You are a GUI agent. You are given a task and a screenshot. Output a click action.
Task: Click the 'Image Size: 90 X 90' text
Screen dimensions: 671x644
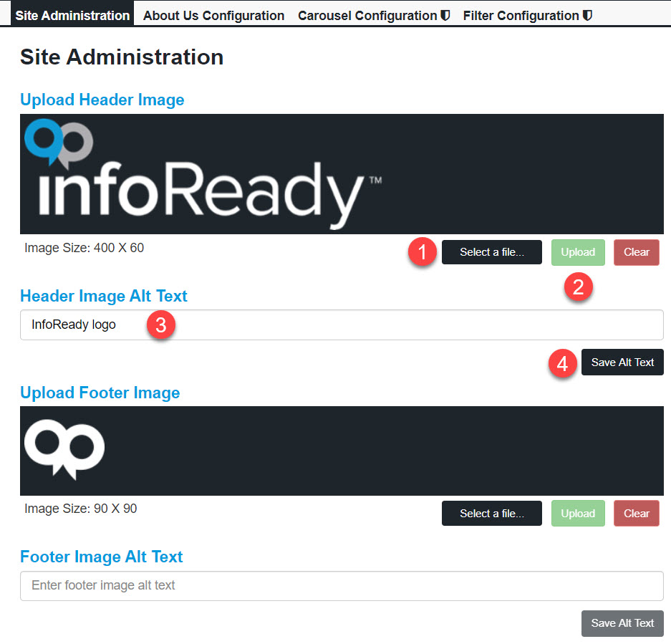pos(81,509)
